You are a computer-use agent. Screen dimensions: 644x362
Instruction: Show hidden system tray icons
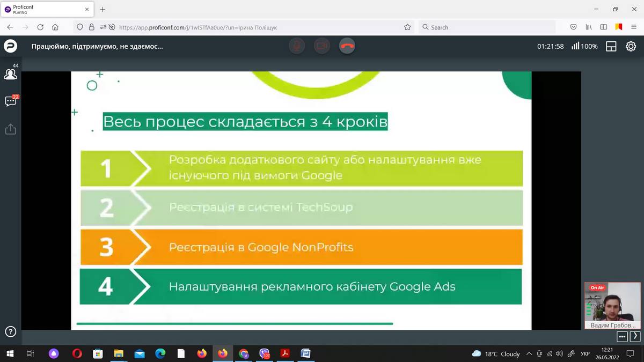click(529, 354)
